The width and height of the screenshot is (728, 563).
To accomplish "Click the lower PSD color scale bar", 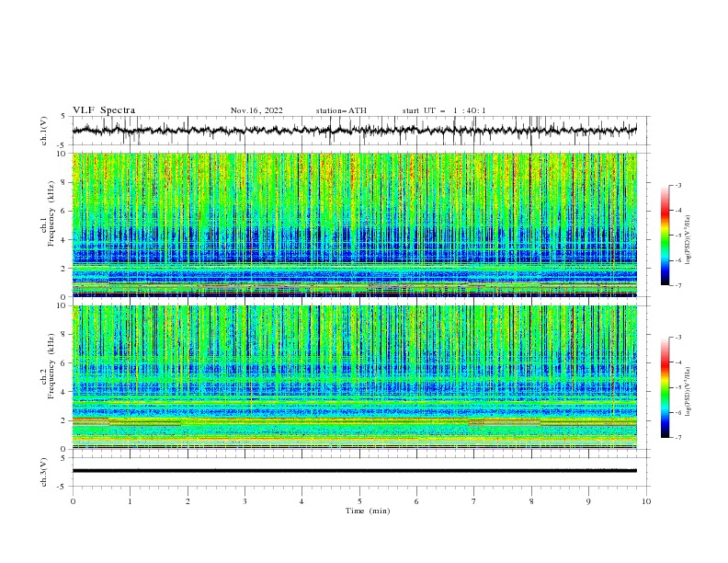I will (x=665, y=387).
